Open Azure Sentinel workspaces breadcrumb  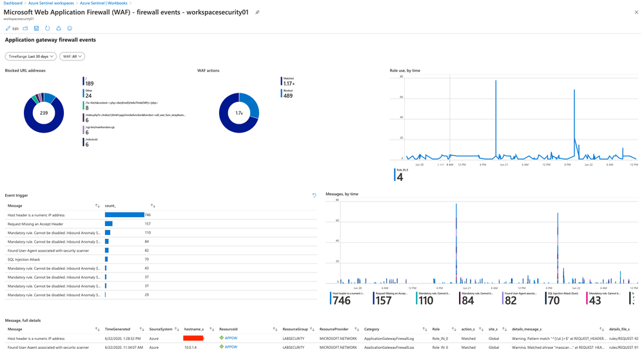(x=51, y=3)
